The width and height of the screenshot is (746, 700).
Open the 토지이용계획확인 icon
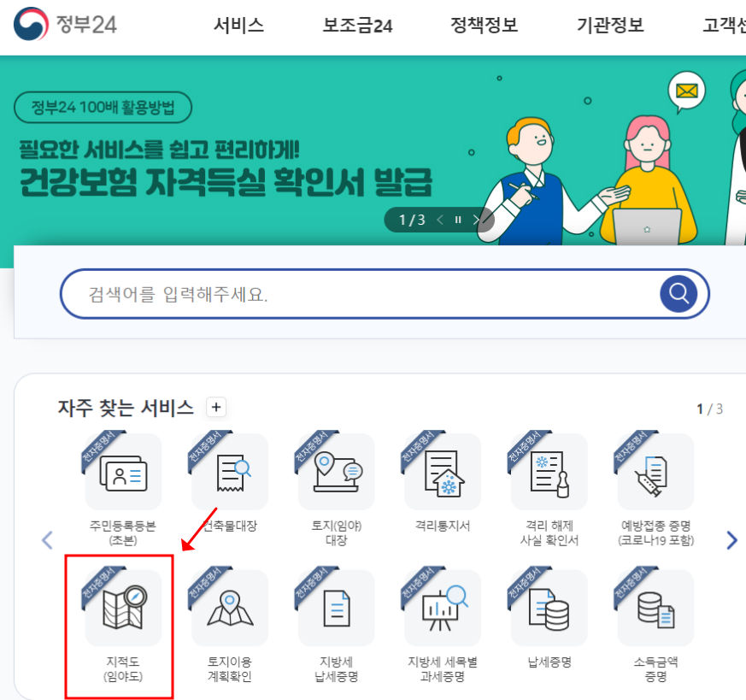tap(230, 608)
